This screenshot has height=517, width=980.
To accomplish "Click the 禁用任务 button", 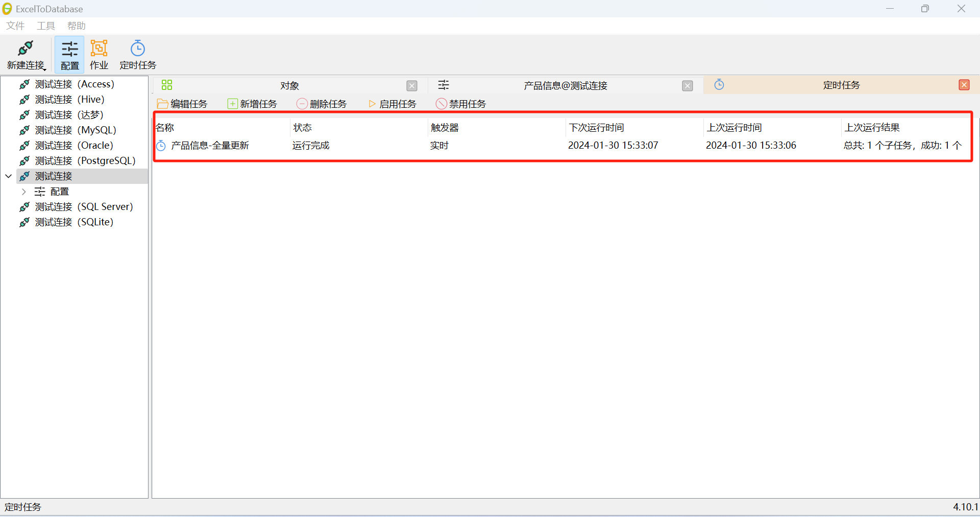I will [461, 104].
